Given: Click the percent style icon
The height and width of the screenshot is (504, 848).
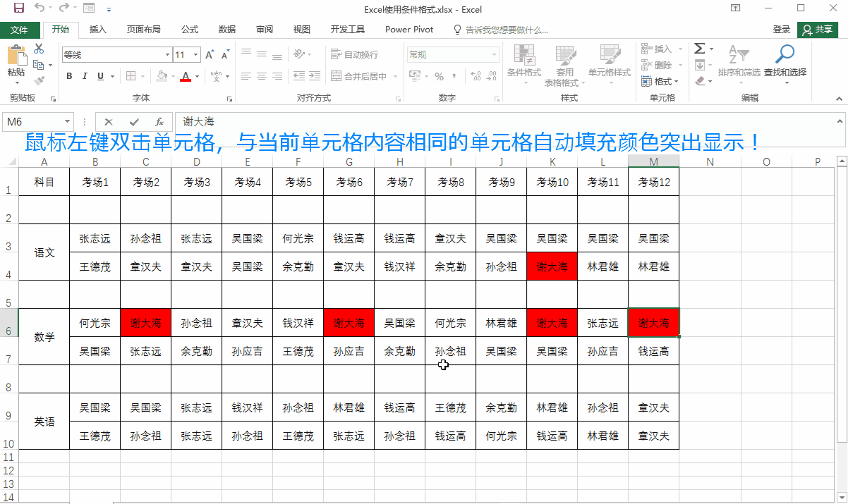Looking at the screenshot, I should [440, 76].
